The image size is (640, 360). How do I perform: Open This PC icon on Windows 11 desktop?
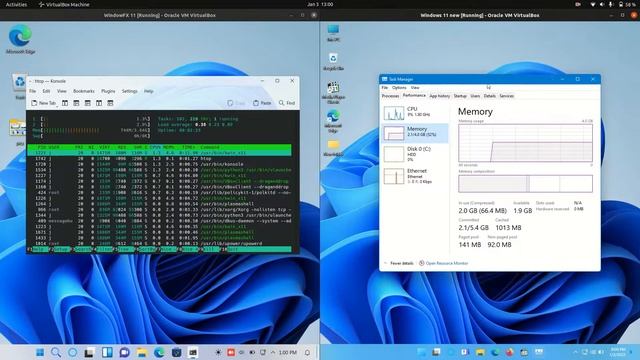coord(333,33)
